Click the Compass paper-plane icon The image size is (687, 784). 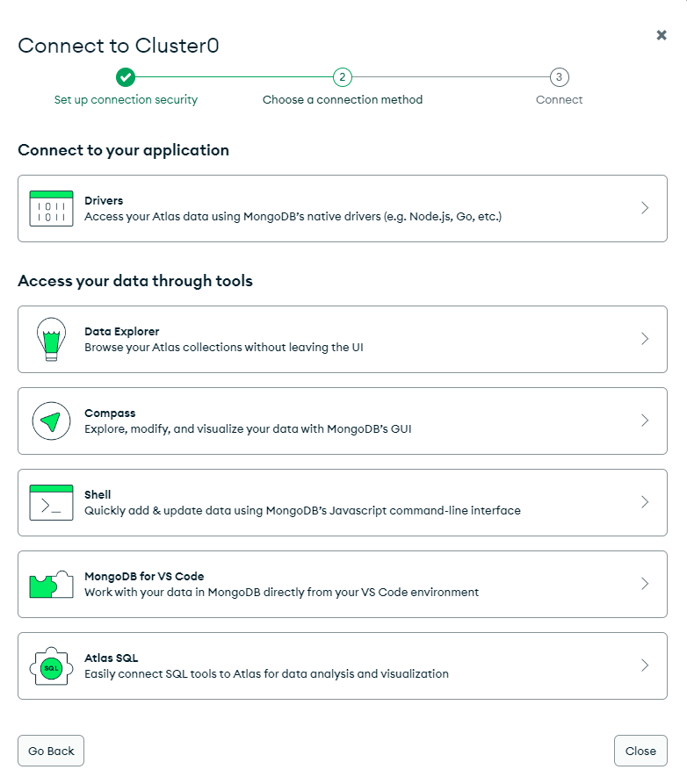(x=51, y=421)
